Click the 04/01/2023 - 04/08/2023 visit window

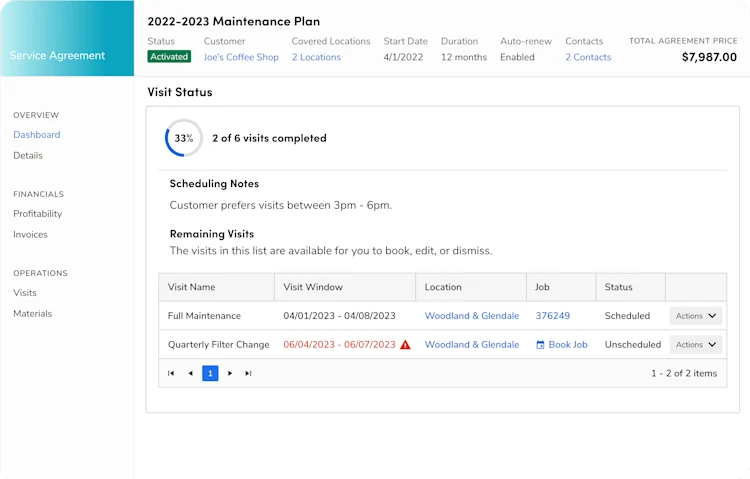pos(339,316)
